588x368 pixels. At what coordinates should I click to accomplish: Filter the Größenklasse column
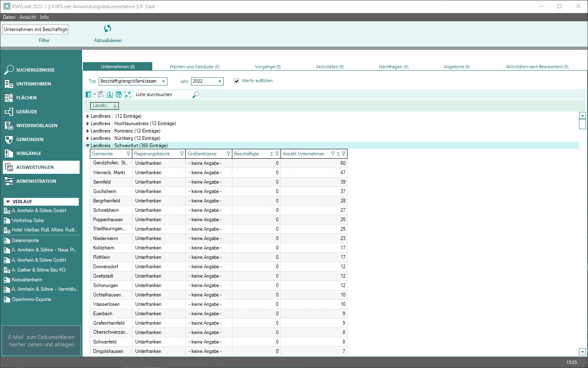click(228, 154)
